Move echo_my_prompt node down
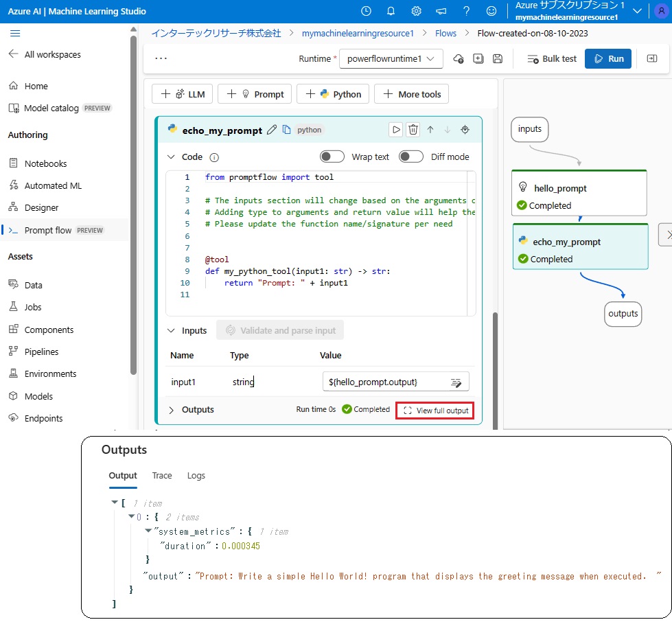Screen dimensions: 672x633 tap(448, 130)
